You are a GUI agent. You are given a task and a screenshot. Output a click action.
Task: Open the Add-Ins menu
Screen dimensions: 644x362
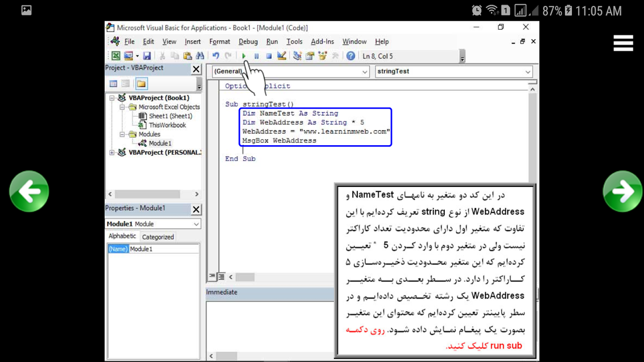tap(322, 42)
